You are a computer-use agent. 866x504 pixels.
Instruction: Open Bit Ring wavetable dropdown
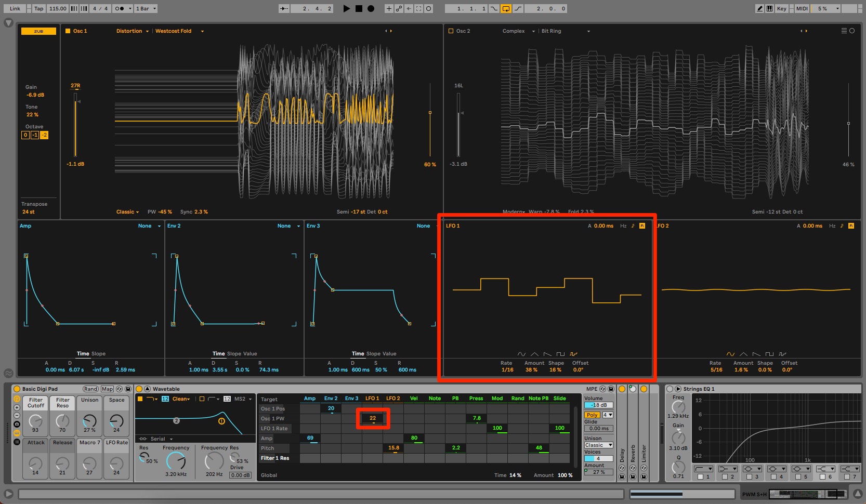click(566, 31)
